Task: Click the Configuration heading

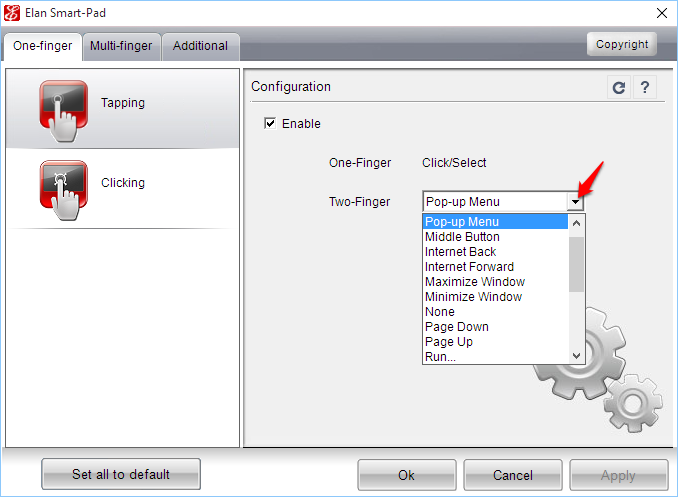Action: click(x=291, y=87)
